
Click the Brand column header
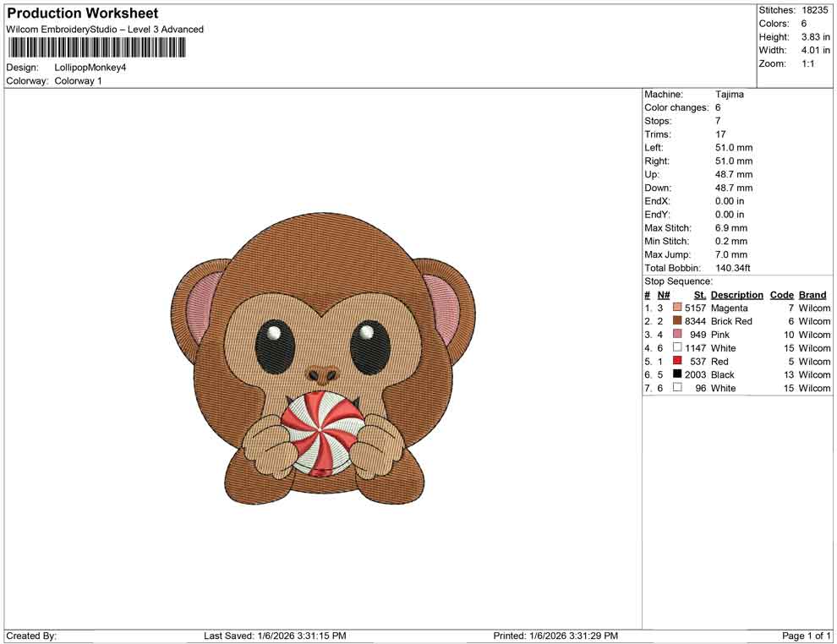click(x=812, y=294)
